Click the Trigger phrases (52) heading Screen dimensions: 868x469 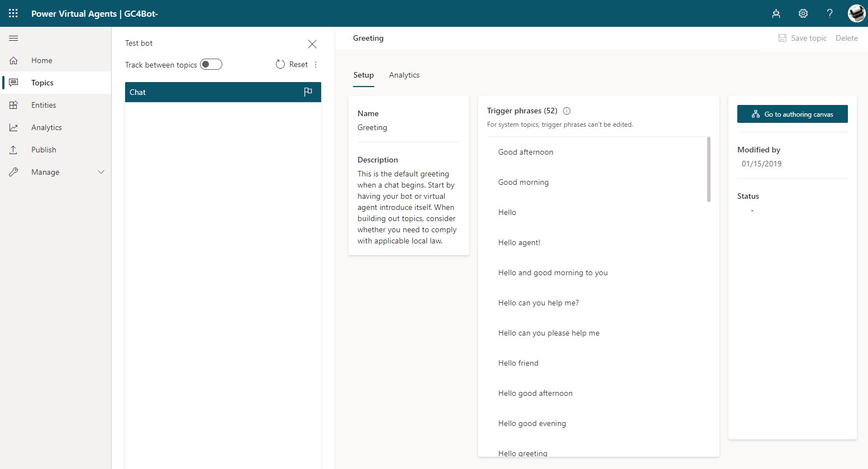pos(522,111)
